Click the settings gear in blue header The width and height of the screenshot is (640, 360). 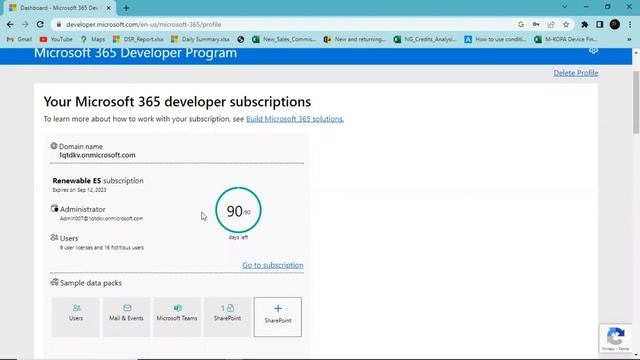593,51
